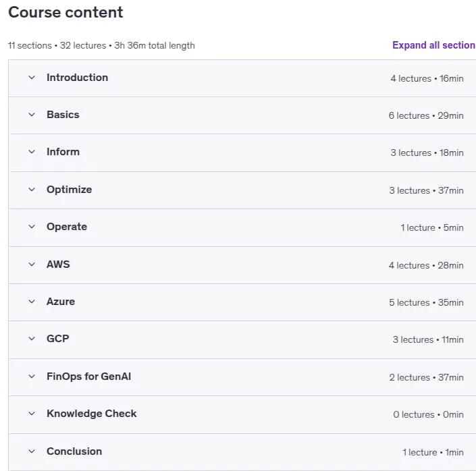Expand the Optimize section chevron
Viewport: 476px width, 471px height.
(32, 190)
